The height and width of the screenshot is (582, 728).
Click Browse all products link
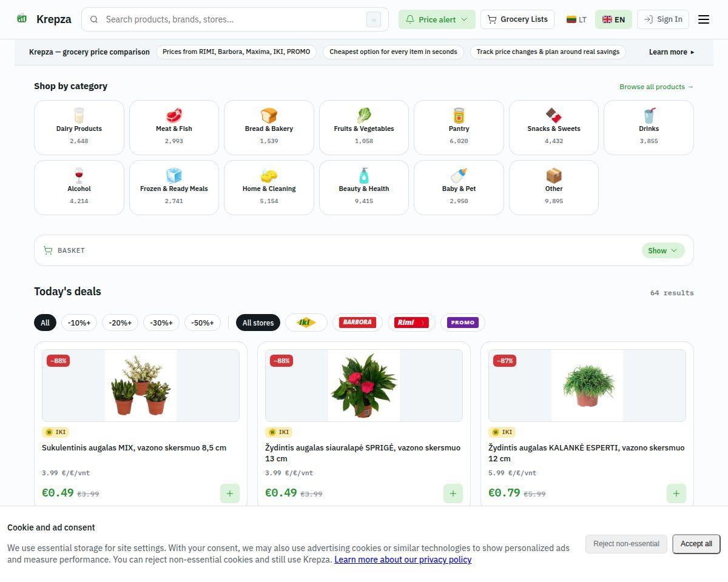coord(656,87)
